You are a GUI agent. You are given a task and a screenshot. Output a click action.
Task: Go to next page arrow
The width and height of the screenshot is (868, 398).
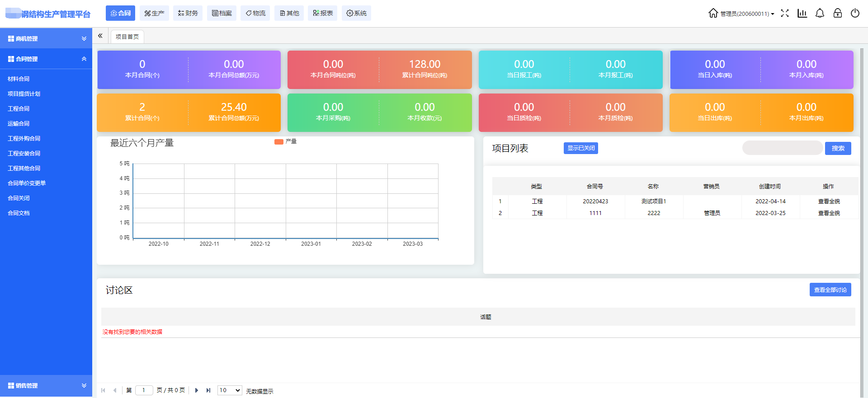[x=197, y=390]
